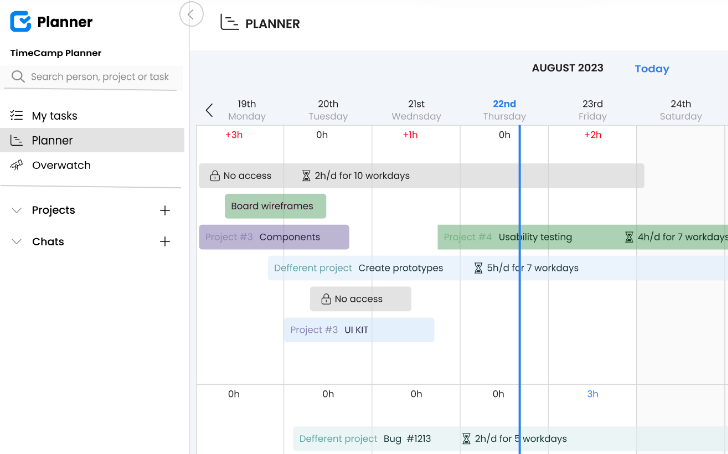Collapse the sidebar with the arrow button
728x454 pixels.
click(x=192, y=14)
